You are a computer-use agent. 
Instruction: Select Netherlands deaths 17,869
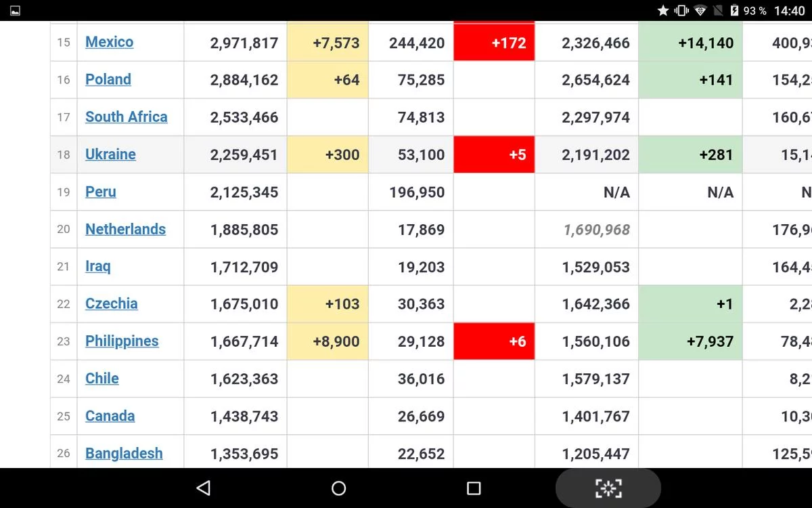point(422,230)
